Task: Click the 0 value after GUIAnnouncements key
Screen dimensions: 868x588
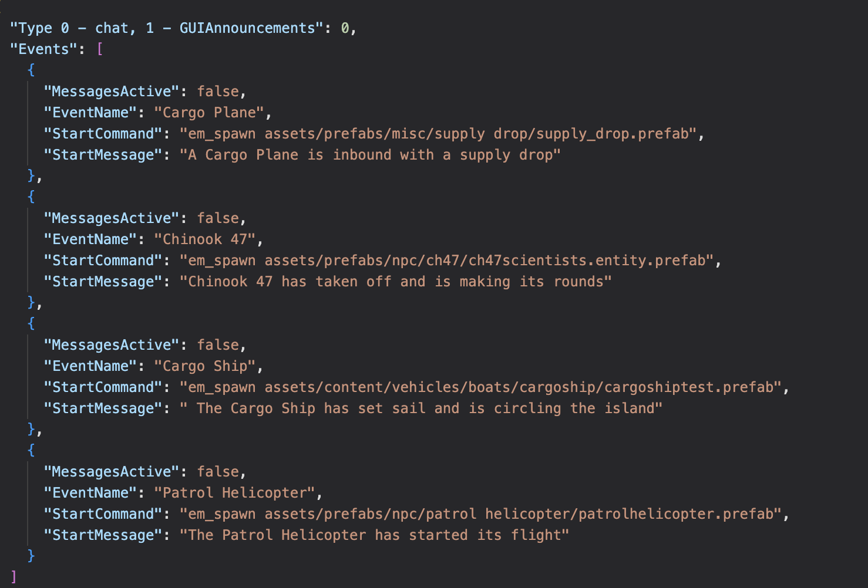Action: point(345,28)
